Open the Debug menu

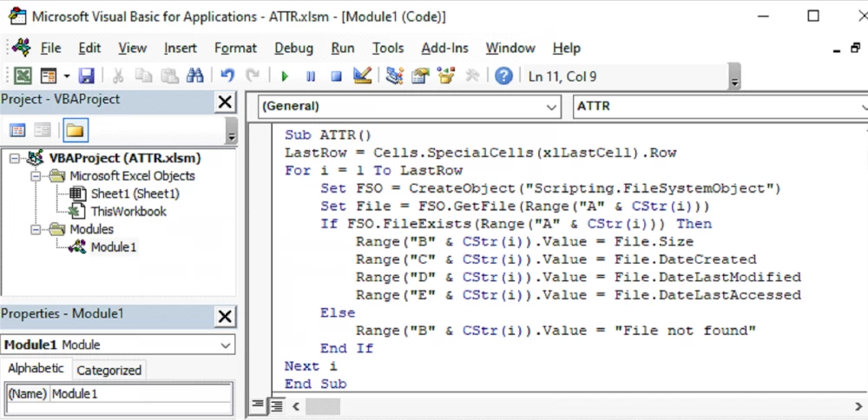coord(293,48)
